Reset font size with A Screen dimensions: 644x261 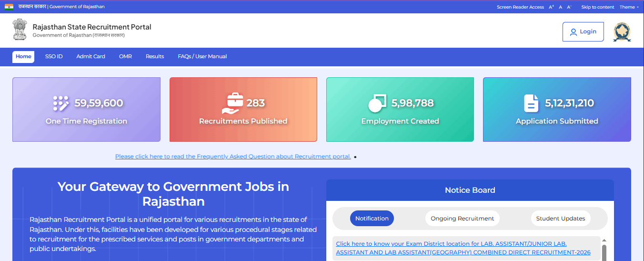pyautogui.click(x=561, y=7)
